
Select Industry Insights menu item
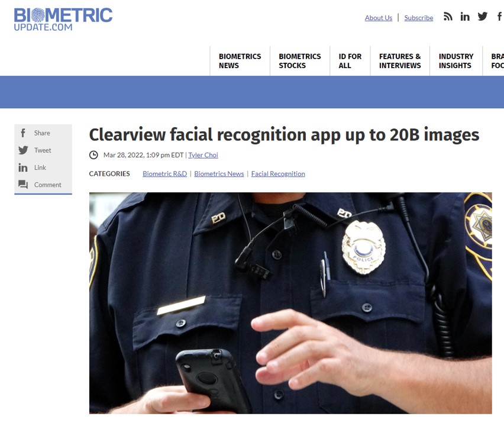[x=455, y=61]
